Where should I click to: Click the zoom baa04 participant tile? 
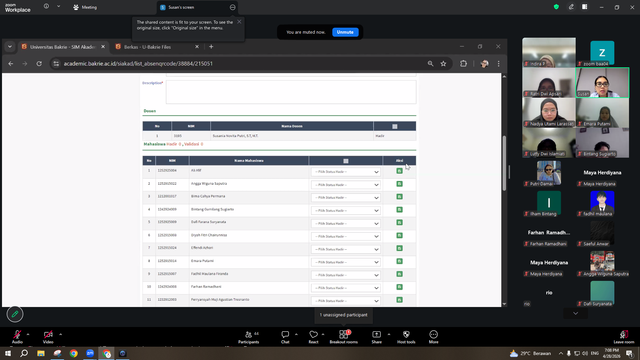click(602, 53)
